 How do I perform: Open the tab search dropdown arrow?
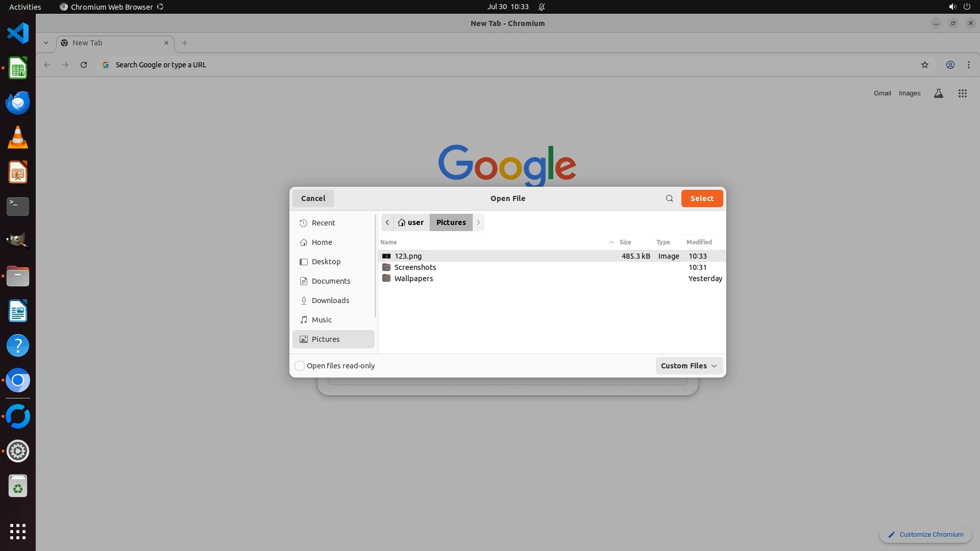[x=46, y=43]
